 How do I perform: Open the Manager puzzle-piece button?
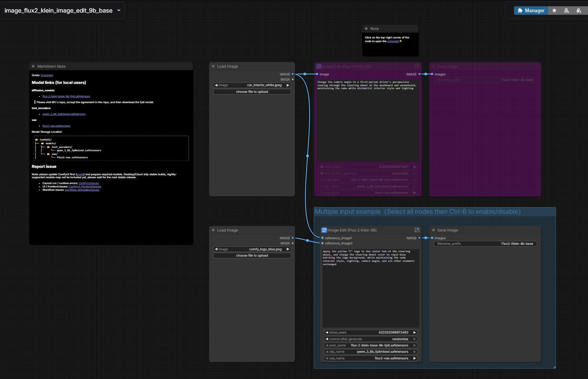(x=531, y=10)
